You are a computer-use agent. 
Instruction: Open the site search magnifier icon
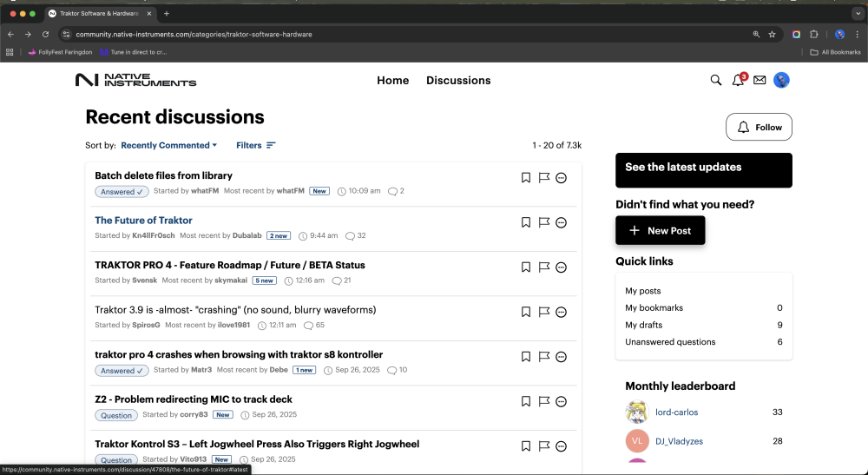[716, 80]
